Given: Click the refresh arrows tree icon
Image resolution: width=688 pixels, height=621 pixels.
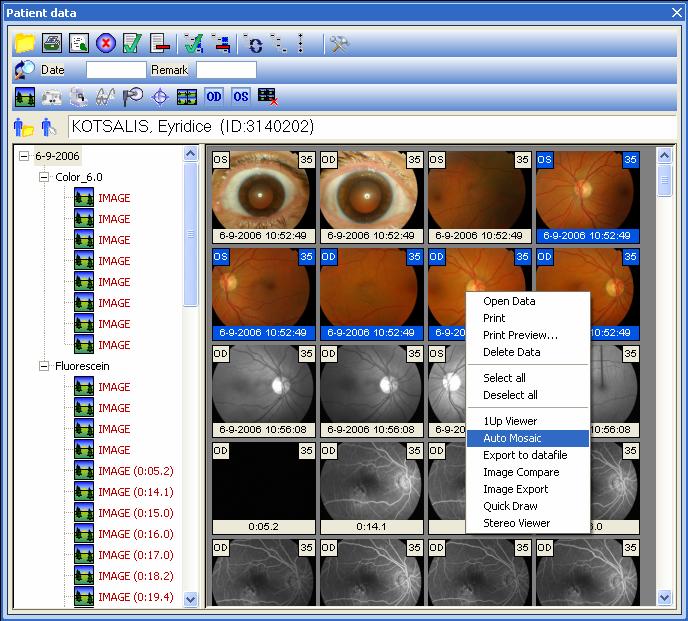Looking at the screenshot, I should click(x=253, y=43).
